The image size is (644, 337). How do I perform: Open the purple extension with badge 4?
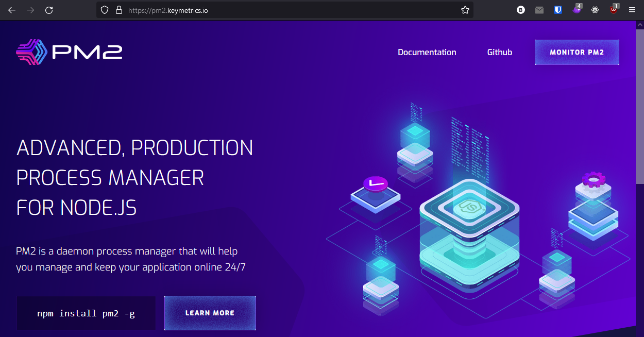[x=577, y=9]
